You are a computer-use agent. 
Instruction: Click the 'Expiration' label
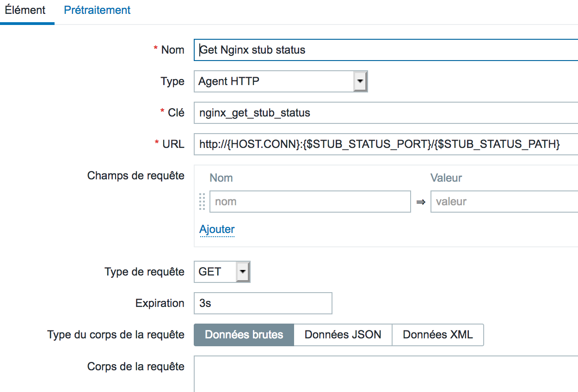160,303
